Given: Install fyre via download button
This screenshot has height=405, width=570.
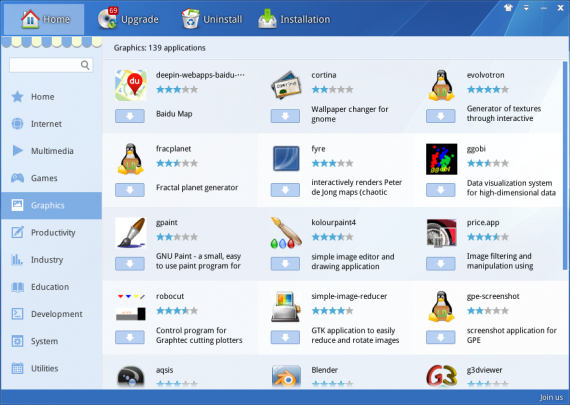Looking at the screenshot, I should (x=285, y=190).
